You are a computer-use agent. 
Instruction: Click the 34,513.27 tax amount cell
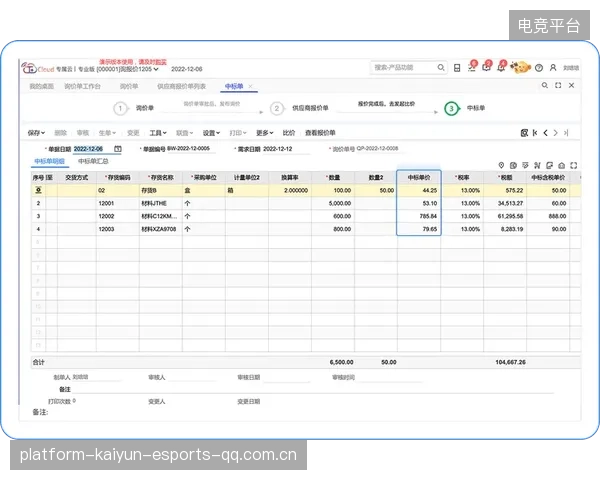pos(505,203)
